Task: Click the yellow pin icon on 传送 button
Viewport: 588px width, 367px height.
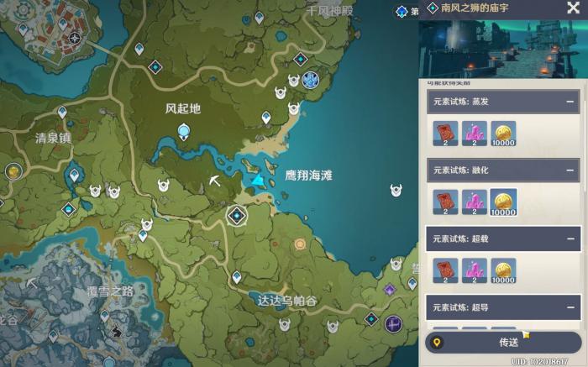Action: pos(437,343)
